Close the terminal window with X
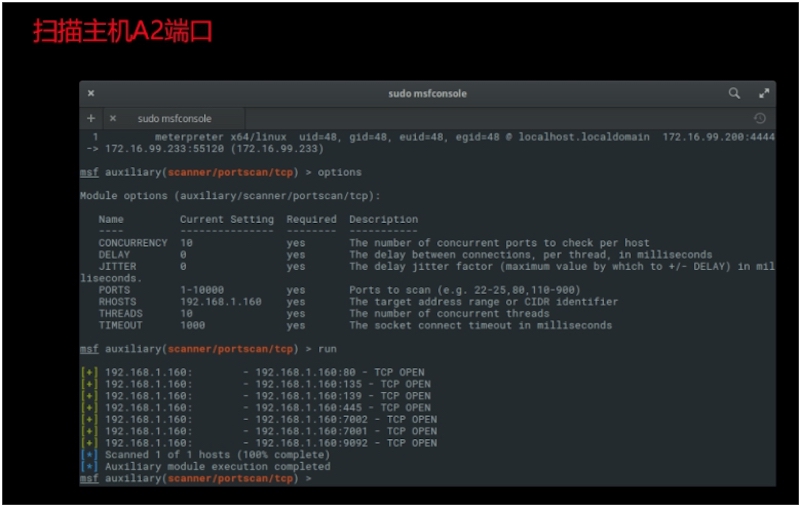Image resolution: width=800 pixels, height=506 pixels. 91,93
